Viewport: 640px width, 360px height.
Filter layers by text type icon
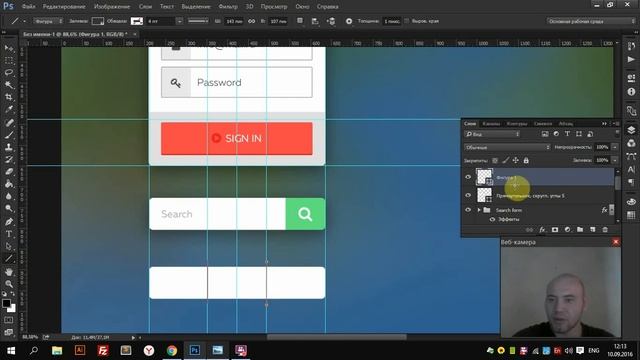click(567, 134)
